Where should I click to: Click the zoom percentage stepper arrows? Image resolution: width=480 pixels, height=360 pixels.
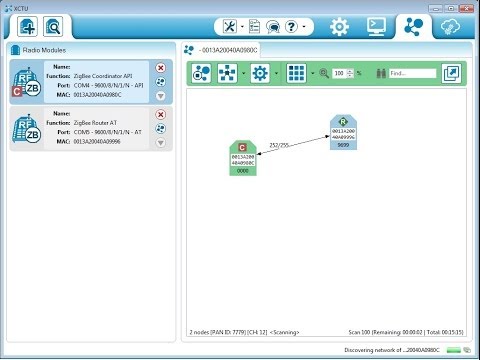click(350, 73)
